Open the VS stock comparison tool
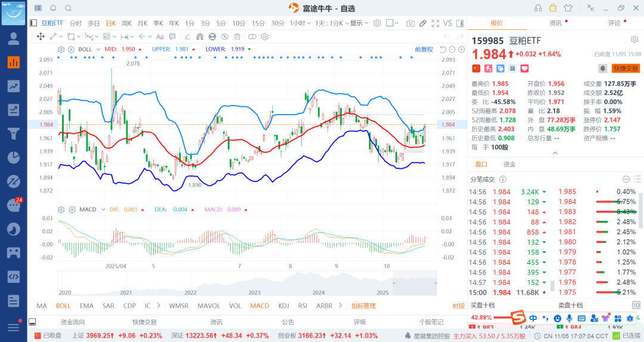 447,23
